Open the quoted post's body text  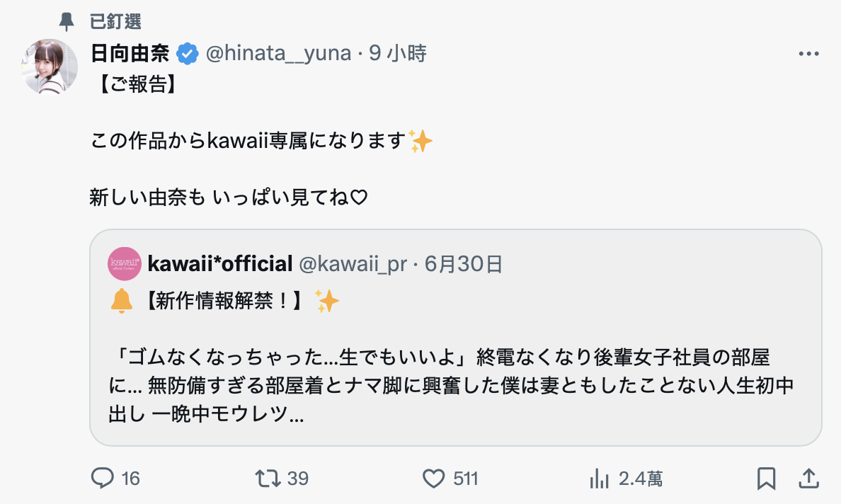click(x=453, y=384)
